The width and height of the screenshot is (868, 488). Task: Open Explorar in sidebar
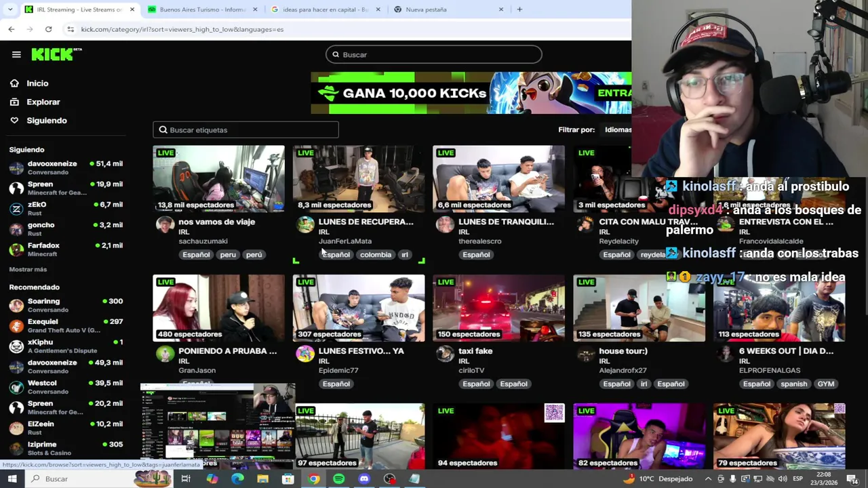(x=43, y=102)
